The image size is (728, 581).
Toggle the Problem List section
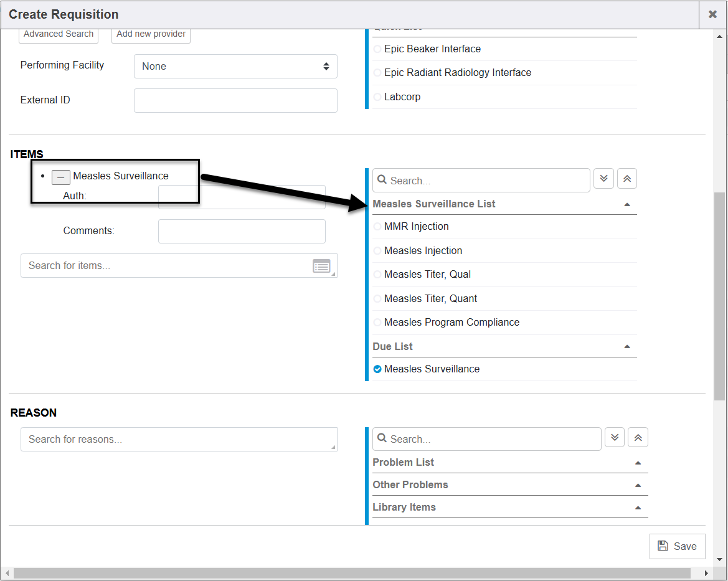pos(638,463)
